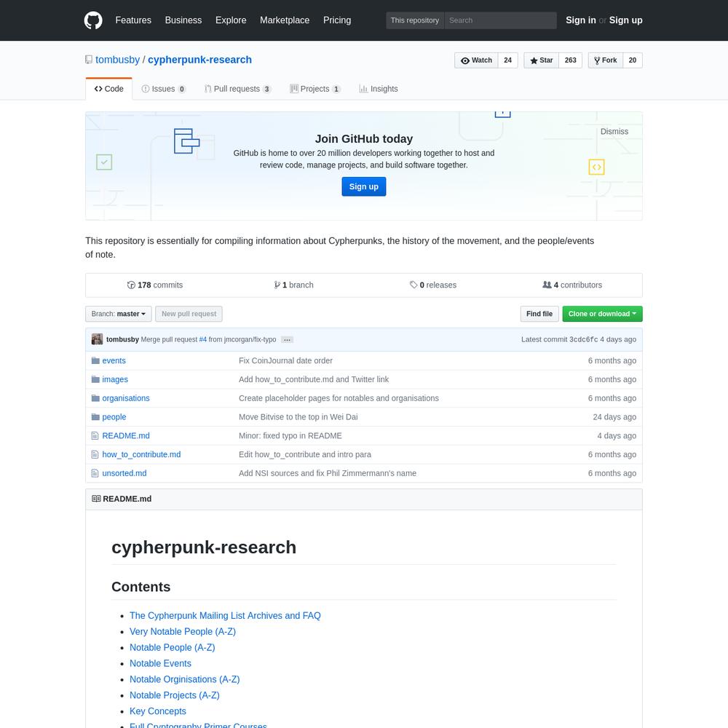Switch to the Issues tab
This screenshot has height=728, width=728.
click(163, 89)
